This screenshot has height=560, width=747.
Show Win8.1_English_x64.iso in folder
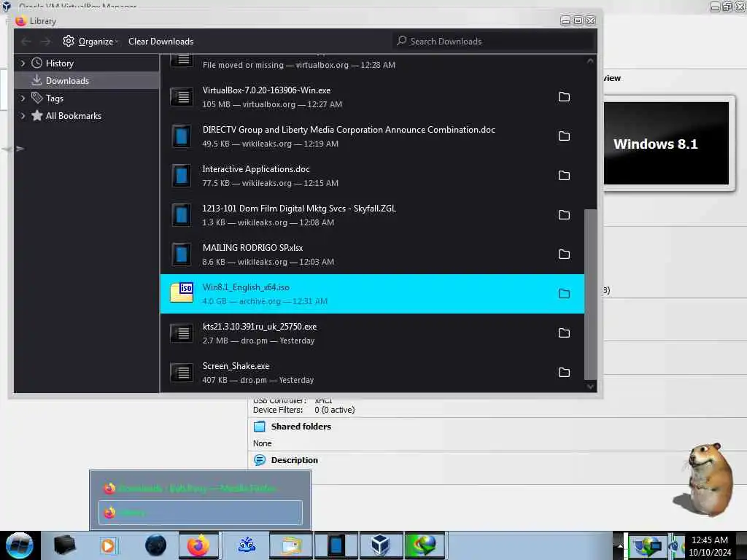click(564, 294)
